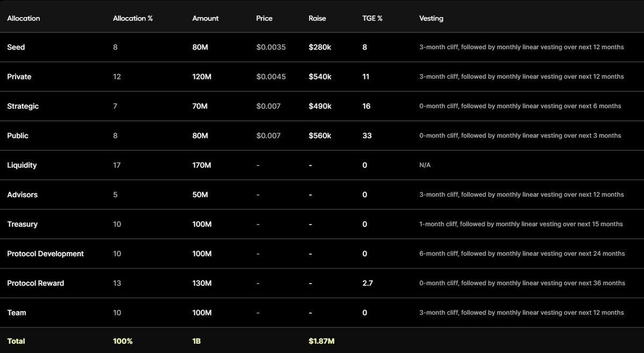Select the Amount column header
The image size is (644, 353).
click(206, 18)
